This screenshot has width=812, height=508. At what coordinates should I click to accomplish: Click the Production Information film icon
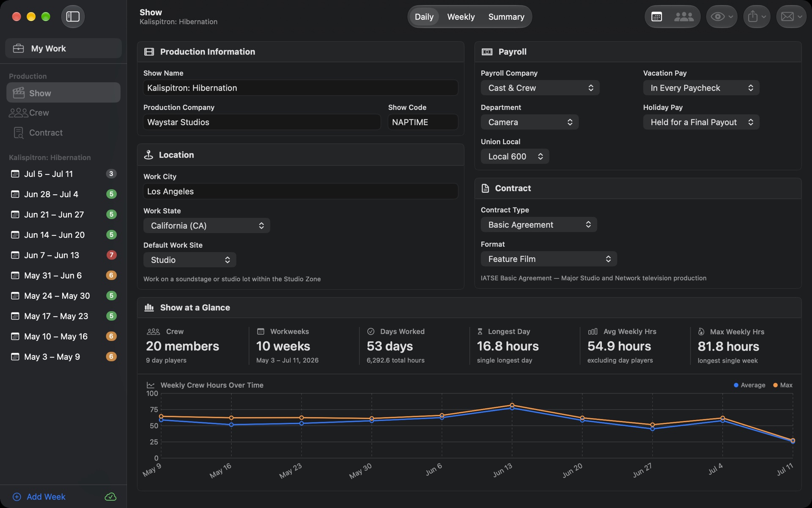point(149,52)
